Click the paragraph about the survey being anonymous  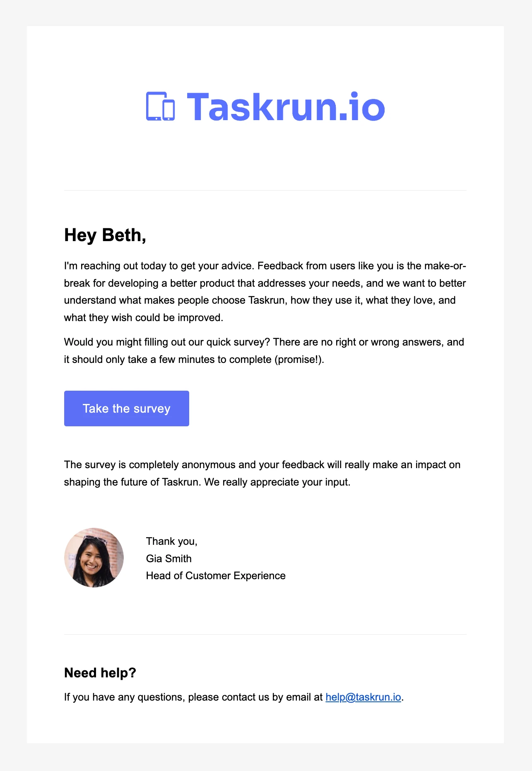(x=262, y=473)
